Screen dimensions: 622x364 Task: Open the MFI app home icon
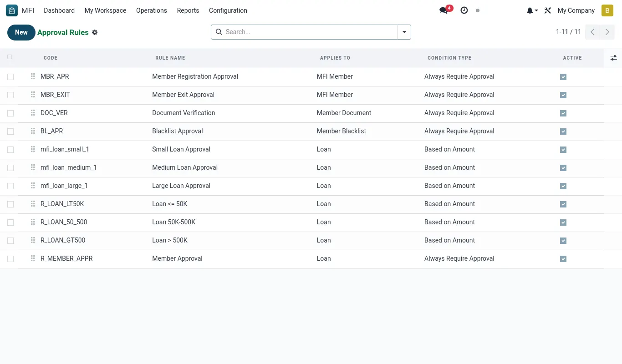coord(12,10)
